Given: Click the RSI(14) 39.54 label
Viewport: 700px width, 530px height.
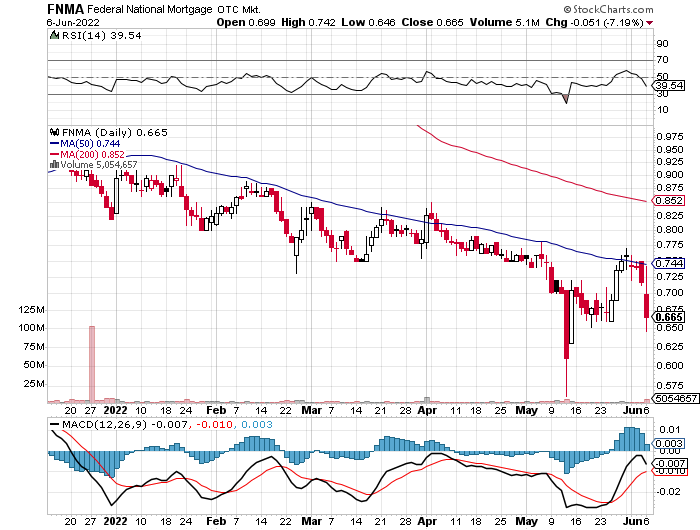Looking at the screenshot, I should pyautogui.click(x=101, y=35).
